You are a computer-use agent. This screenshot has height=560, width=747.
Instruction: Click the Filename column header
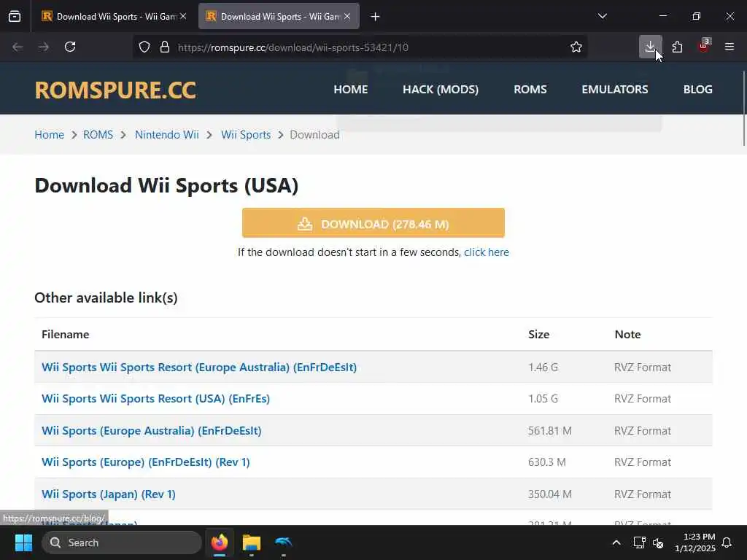[65, 334]
